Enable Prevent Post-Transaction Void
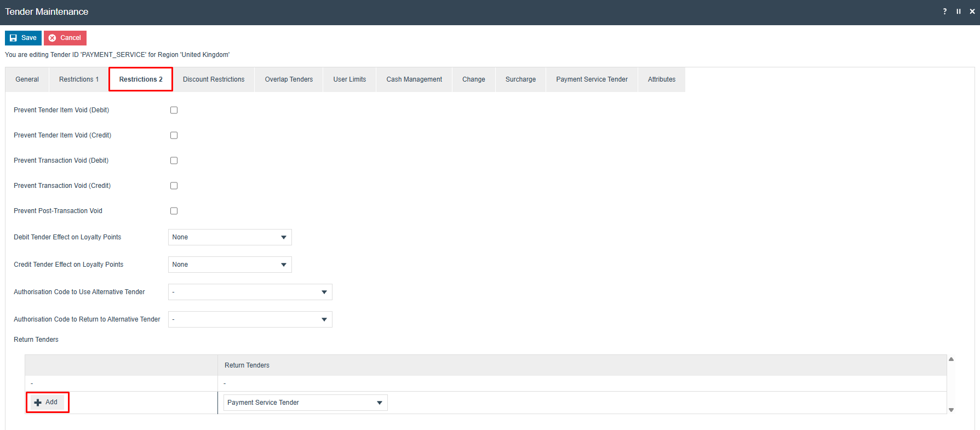980x430 pixels. (x=174, y=211)
